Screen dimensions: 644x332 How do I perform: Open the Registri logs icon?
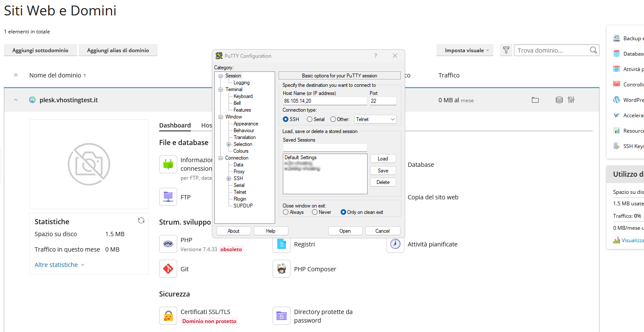pos(282,244)
